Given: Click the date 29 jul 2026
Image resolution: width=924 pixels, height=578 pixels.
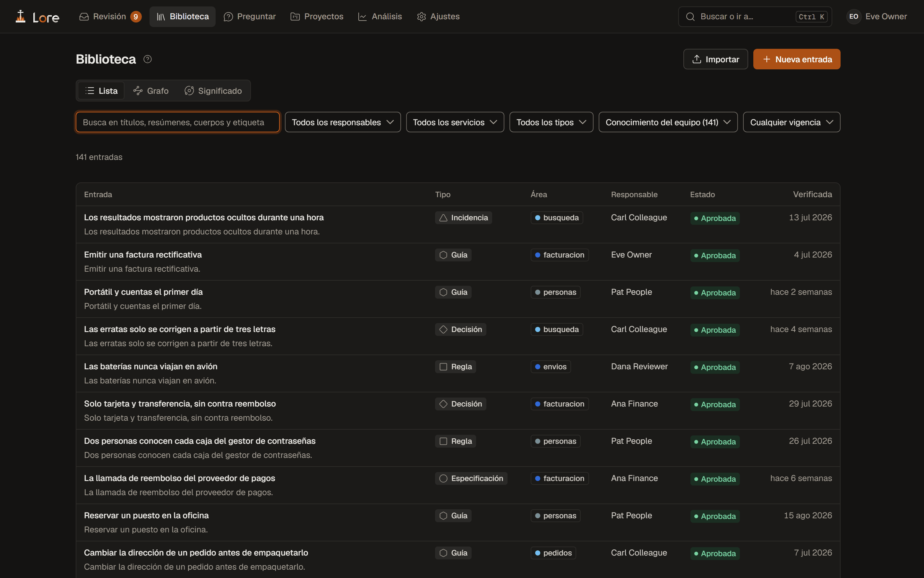Looking at the screenshot, I should [x=810, y=404].
